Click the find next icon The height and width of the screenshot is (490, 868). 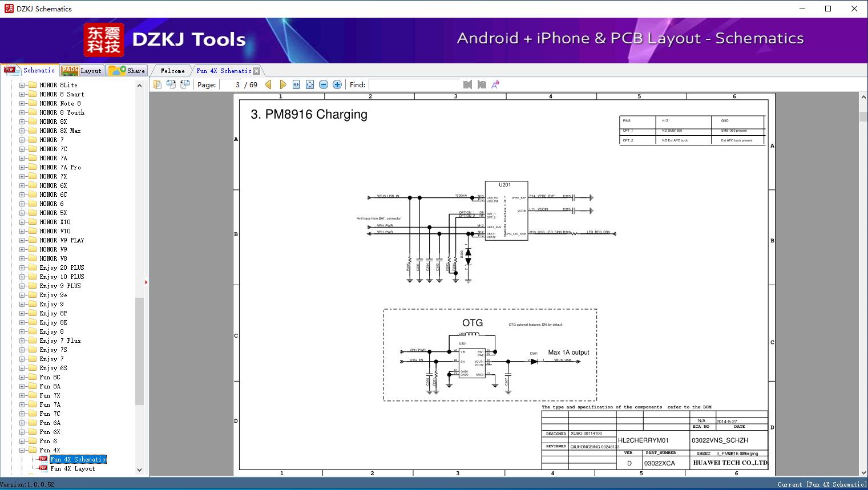pyautogui.click(x=482, y=84)
